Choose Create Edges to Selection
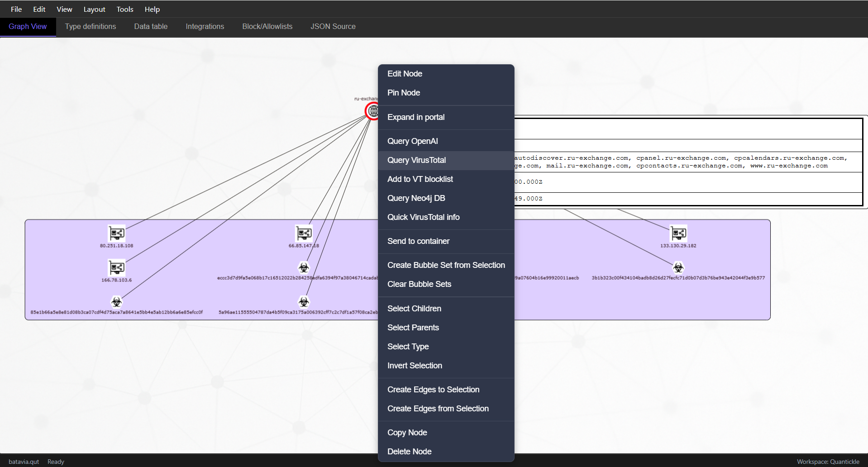The height and width of the screenshot is (467, 868). point(446,390)
